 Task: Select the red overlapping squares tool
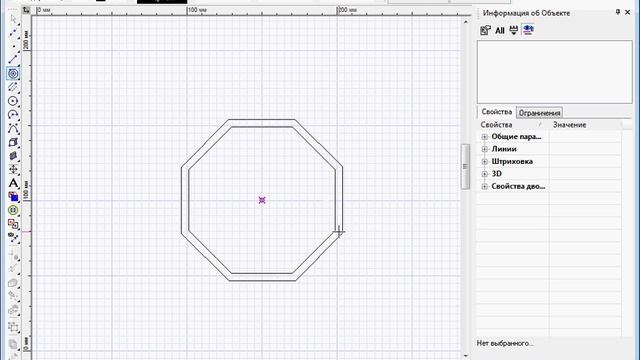click(13, 224)
